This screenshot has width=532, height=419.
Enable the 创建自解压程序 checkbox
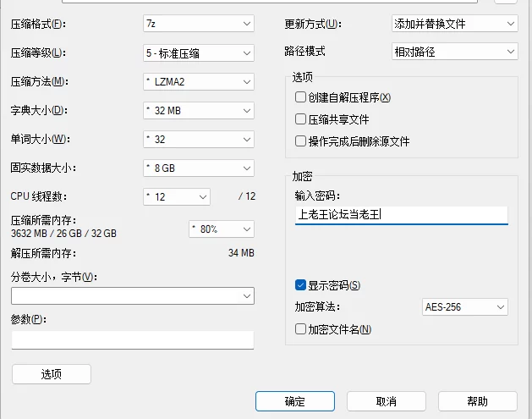pyautogui.click(x=301, y=97)
